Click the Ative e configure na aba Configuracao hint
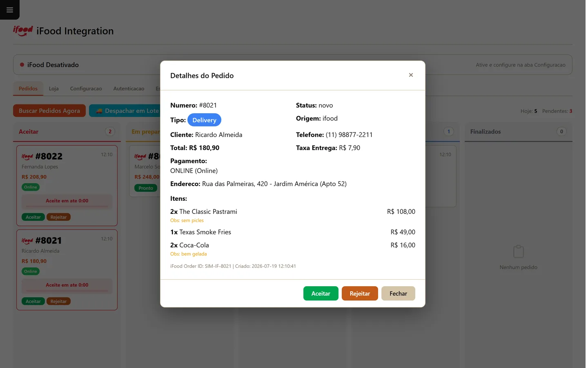588x368 pixels. click(x=521, y=65)
